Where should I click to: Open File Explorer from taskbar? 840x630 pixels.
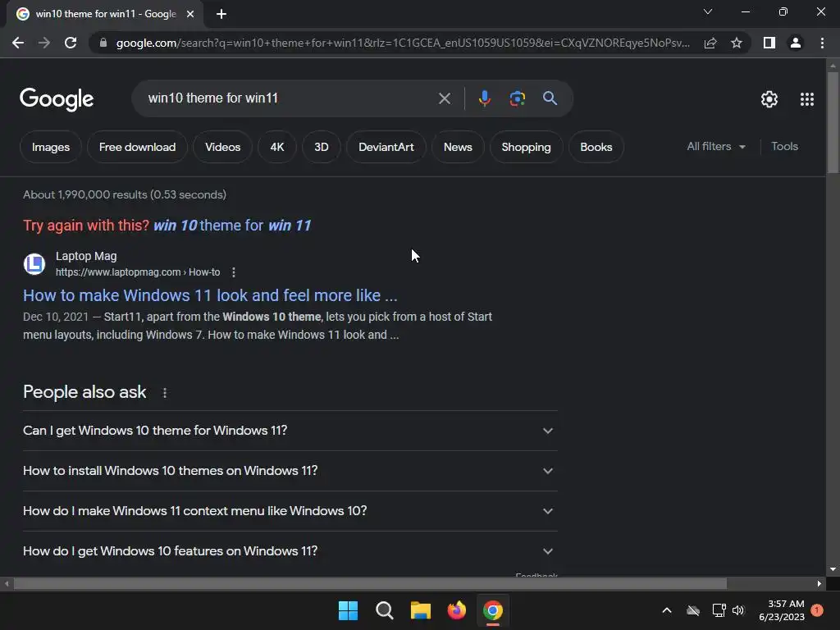(421, 610)
